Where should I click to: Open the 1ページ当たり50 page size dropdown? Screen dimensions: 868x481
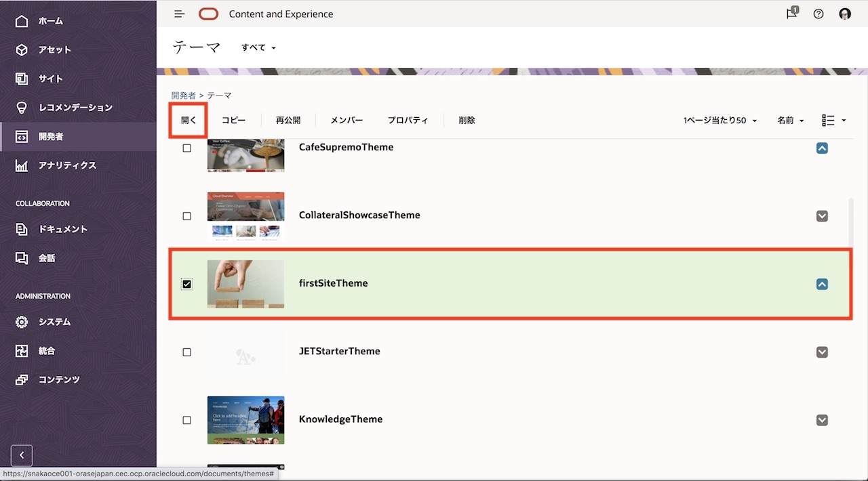[719, 121]
